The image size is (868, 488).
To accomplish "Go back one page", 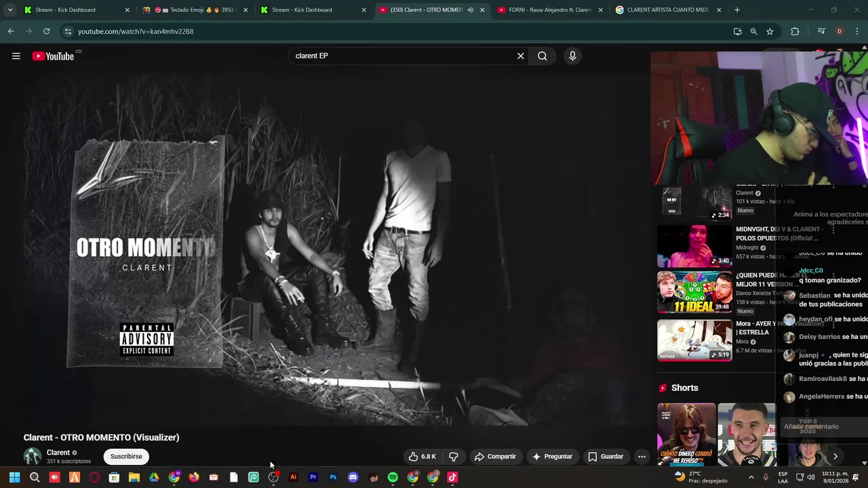I will (11, 31).
